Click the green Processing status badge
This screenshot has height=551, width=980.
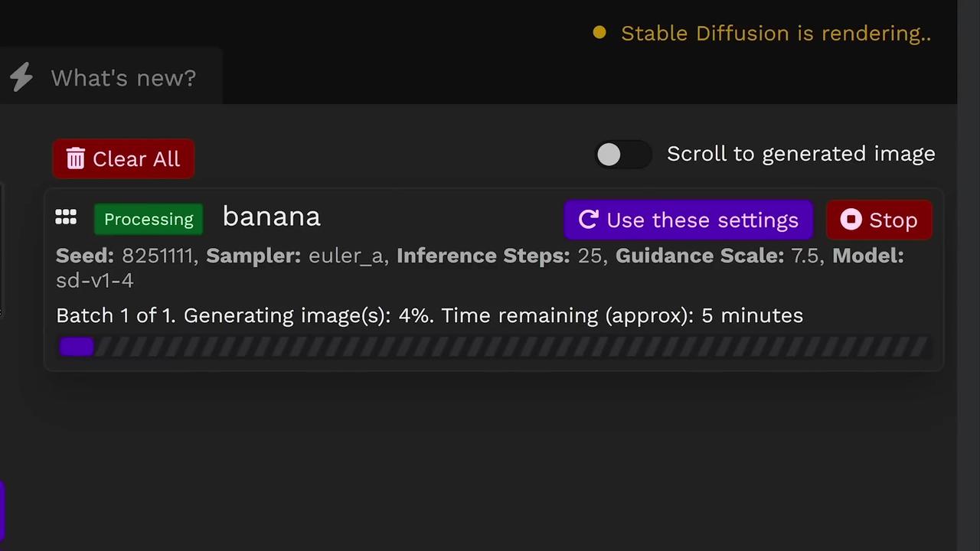pos(149,219)
